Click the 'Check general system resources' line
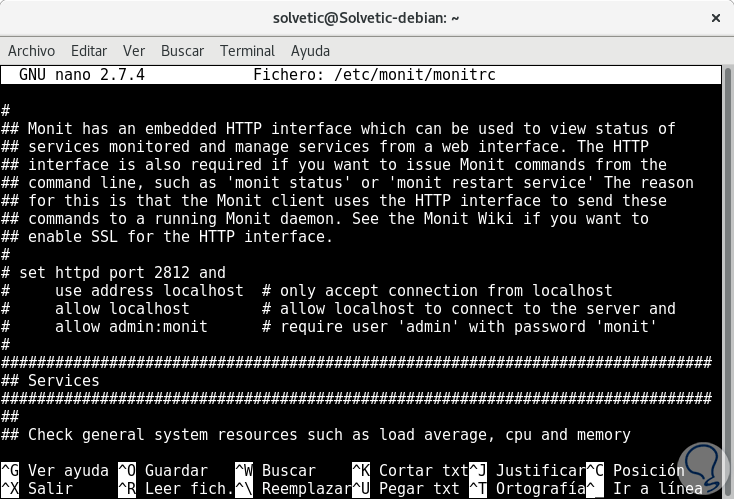This screenshot has width=734, height=499. tap(316, 434)
